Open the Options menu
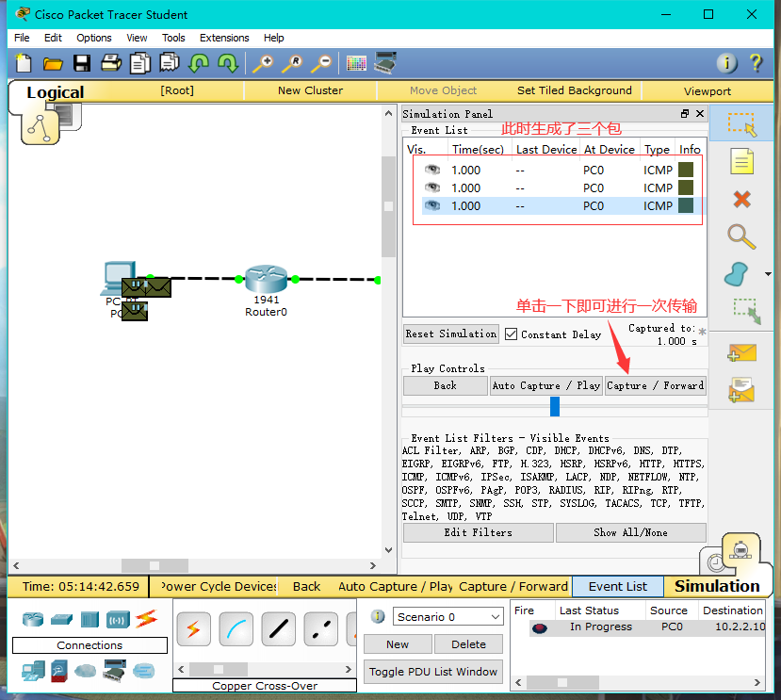Screen dimensions: 781x700 click(x=93, y=38)
